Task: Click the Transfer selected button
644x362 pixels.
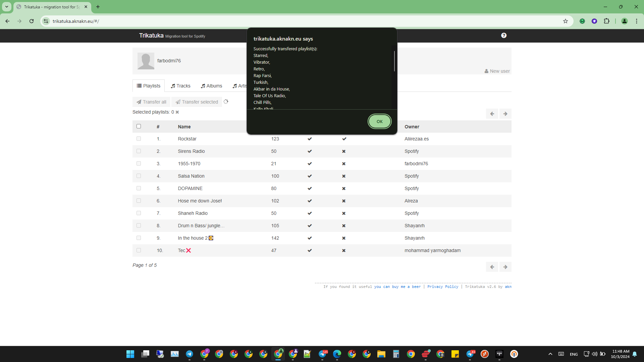Action: [197, 102]
